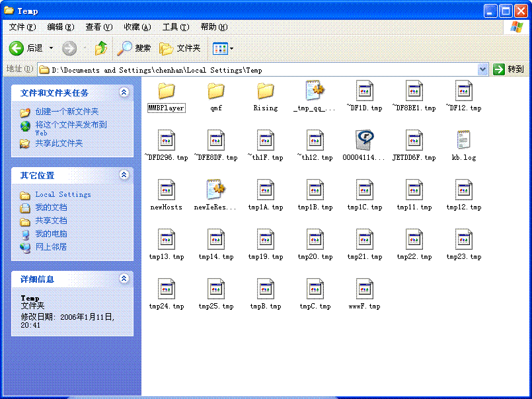Image resolution: width=532 pixels, height=399 pixels.
Task: Toggle the 文件夹 folders pane button
Action: coord(180,48)
